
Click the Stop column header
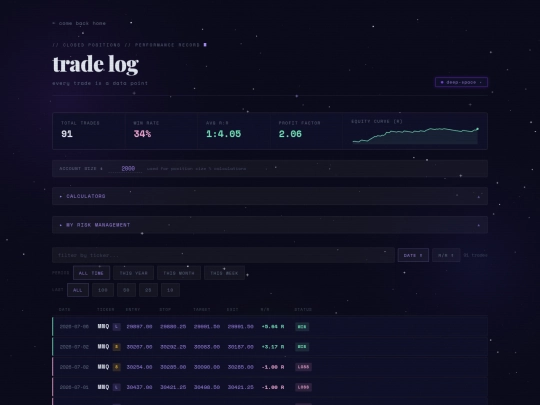click(165, 309)
